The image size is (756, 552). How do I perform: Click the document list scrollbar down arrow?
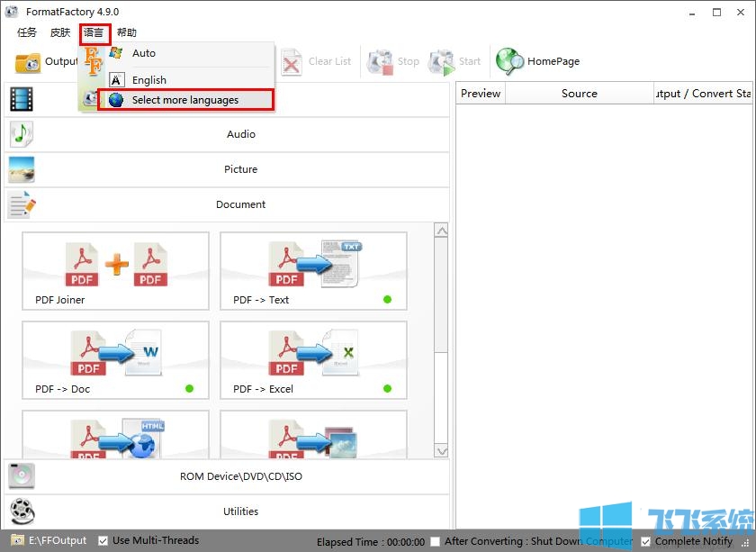tap(441, 450)
